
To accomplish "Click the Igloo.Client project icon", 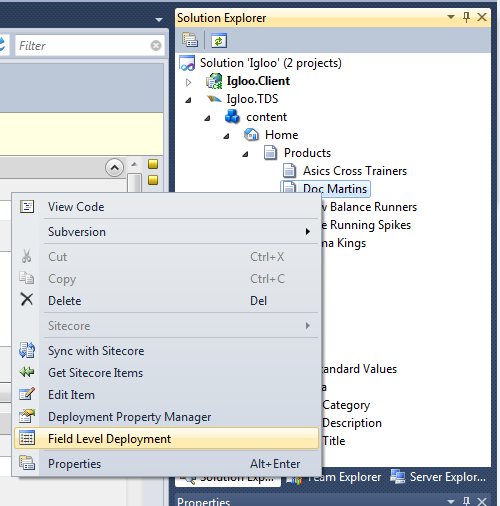I will click(214, 81).
